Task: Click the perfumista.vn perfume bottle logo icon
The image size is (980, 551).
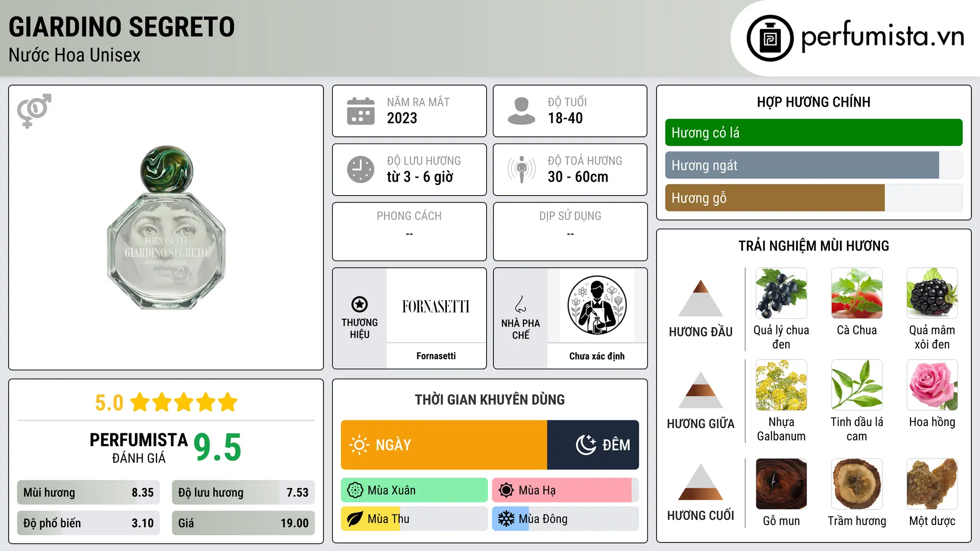Action: click(770, 38)
